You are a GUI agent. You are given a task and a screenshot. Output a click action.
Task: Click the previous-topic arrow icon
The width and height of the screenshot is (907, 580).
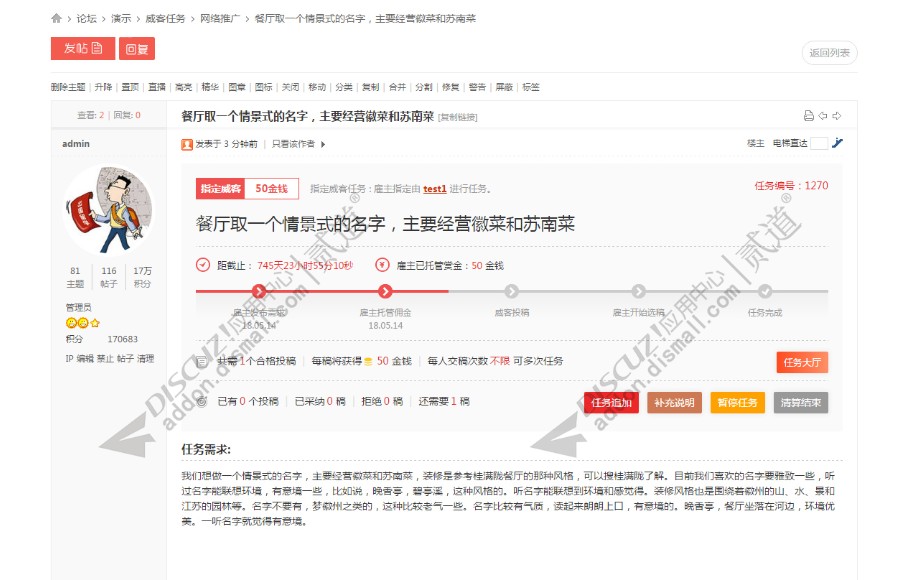tap(822, 116)
